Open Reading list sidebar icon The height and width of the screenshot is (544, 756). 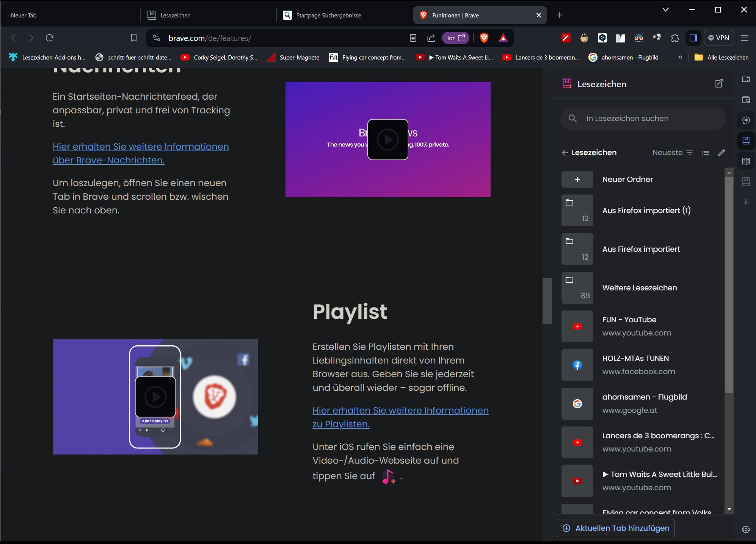[746, 161]
